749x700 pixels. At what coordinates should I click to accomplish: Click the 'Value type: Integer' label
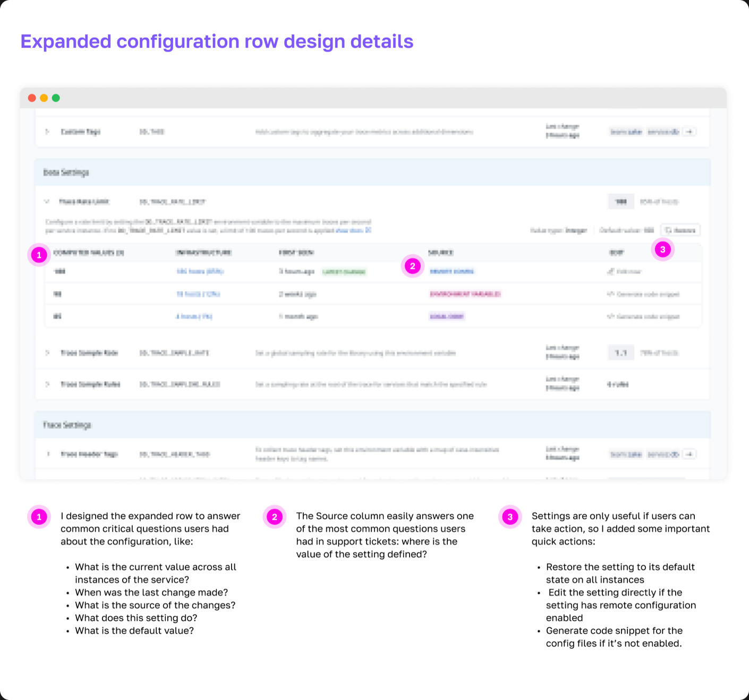[559, 231]
